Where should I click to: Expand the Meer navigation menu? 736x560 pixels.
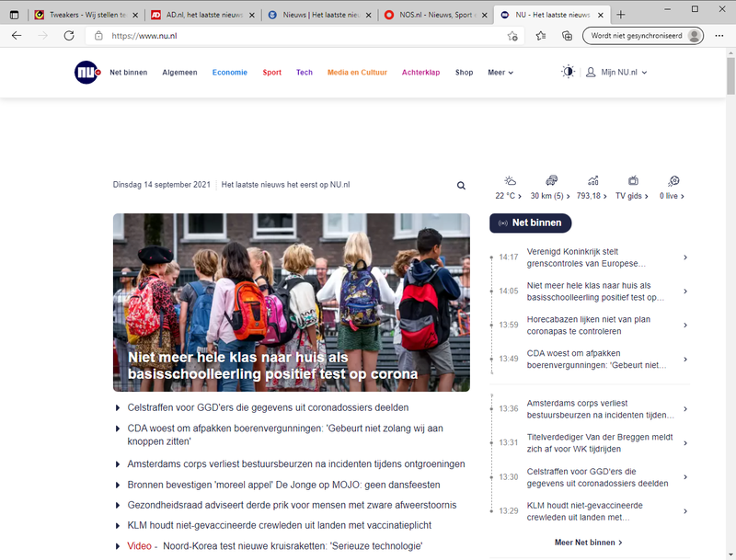click(x=500, y=73)
